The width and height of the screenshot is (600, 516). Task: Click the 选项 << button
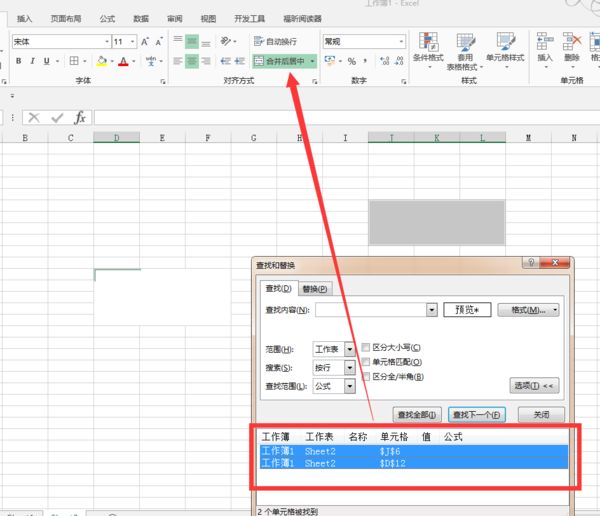pos(534,385)
